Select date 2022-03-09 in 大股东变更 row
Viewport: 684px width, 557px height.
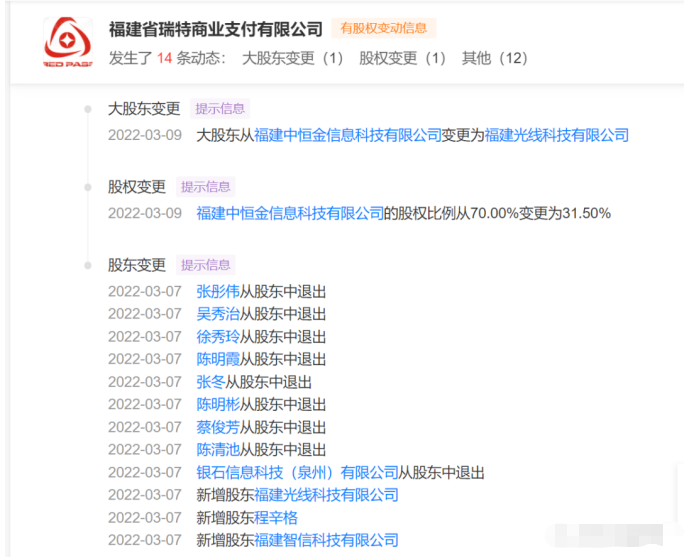tap(145, 135)
